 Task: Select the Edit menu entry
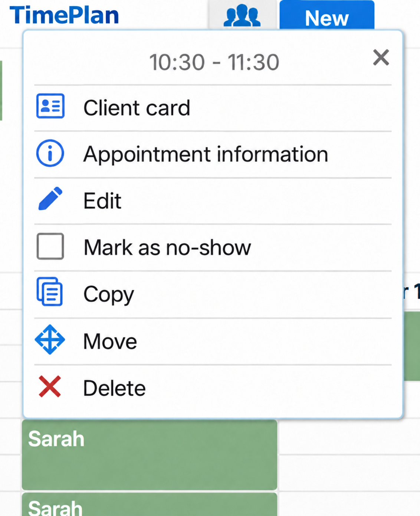(x=213, y=201)
